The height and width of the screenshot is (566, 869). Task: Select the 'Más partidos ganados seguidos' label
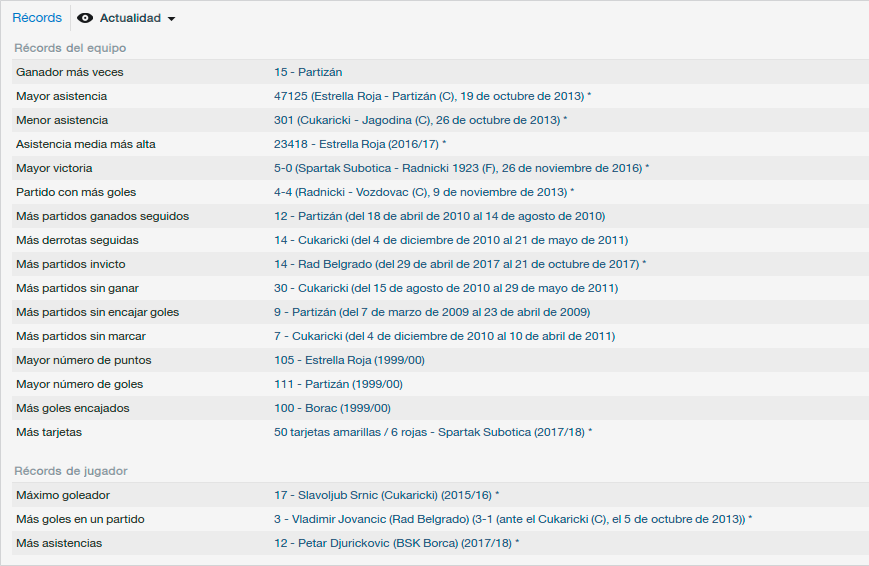point(103,216)
